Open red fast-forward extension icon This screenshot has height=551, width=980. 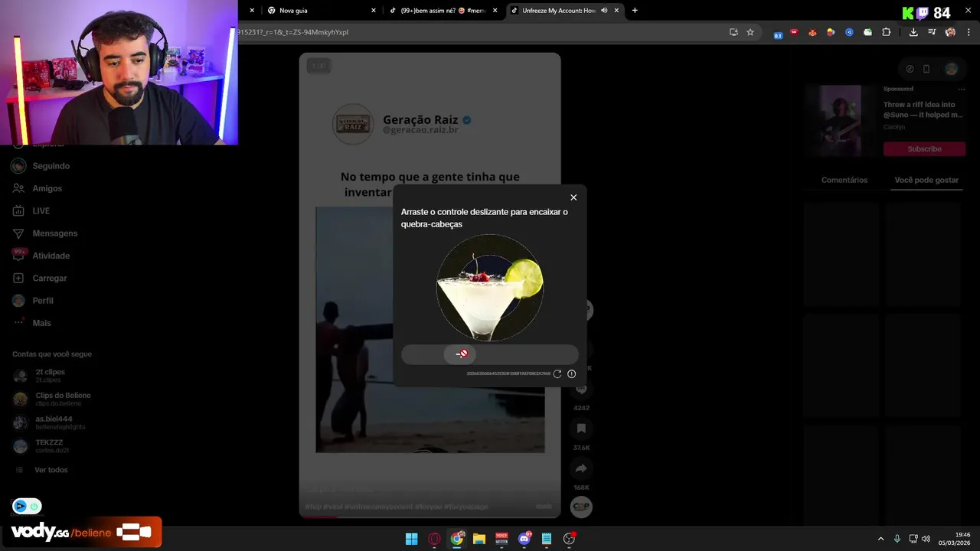(x=794, y=32)
